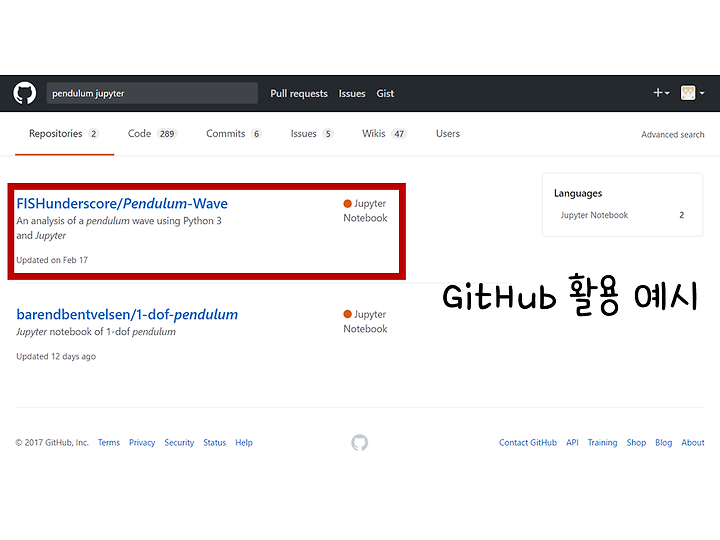
Task: Open Training link in footer
Action: tap(602, 443)
